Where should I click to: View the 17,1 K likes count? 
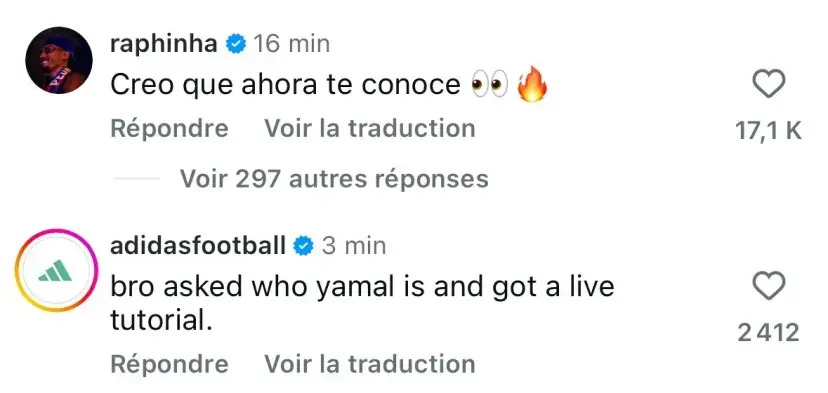[768, 131]
